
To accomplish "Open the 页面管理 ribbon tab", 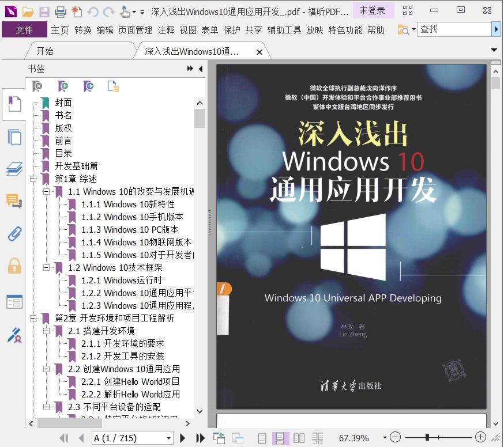I will [136, 30].
